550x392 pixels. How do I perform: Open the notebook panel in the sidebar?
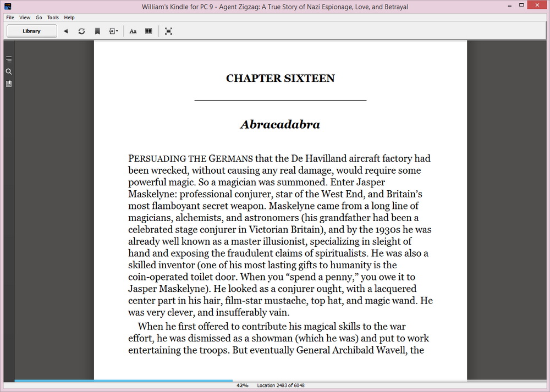(x=9, y=84)
